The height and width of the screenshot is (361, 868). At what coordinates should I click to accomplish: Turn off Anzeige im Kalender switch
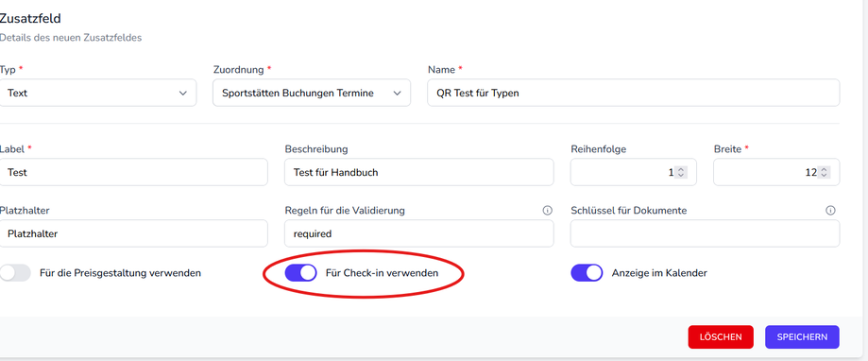[587, 273]
